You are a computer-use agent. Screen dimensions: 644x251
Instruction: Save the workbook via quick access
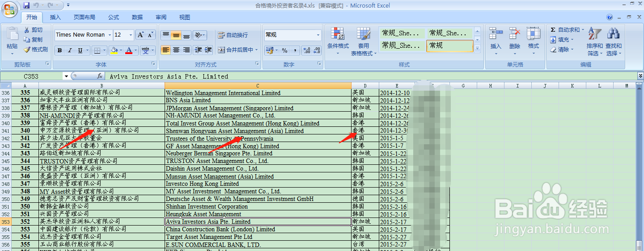(x=26, y=5)
